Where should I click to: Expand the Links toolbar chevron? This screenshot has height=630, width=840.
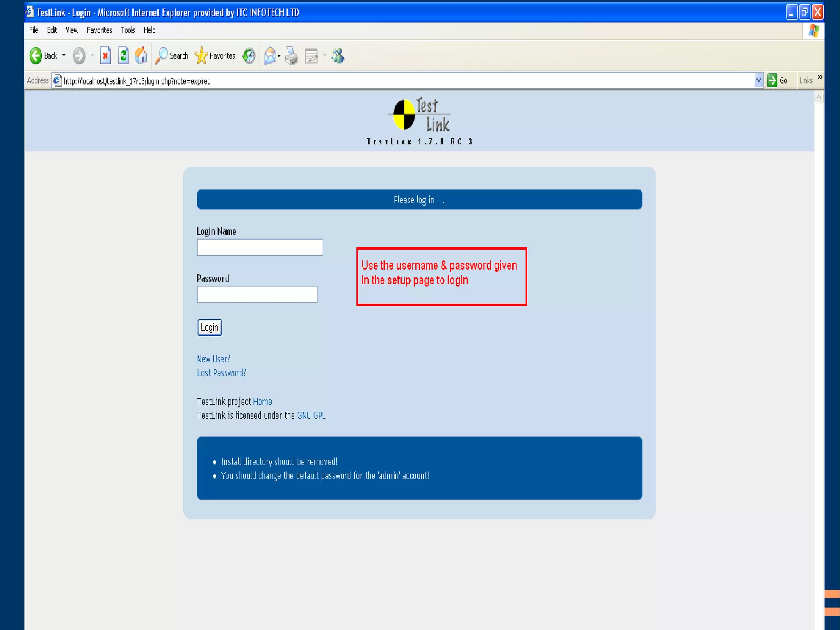tap(819, 77)
